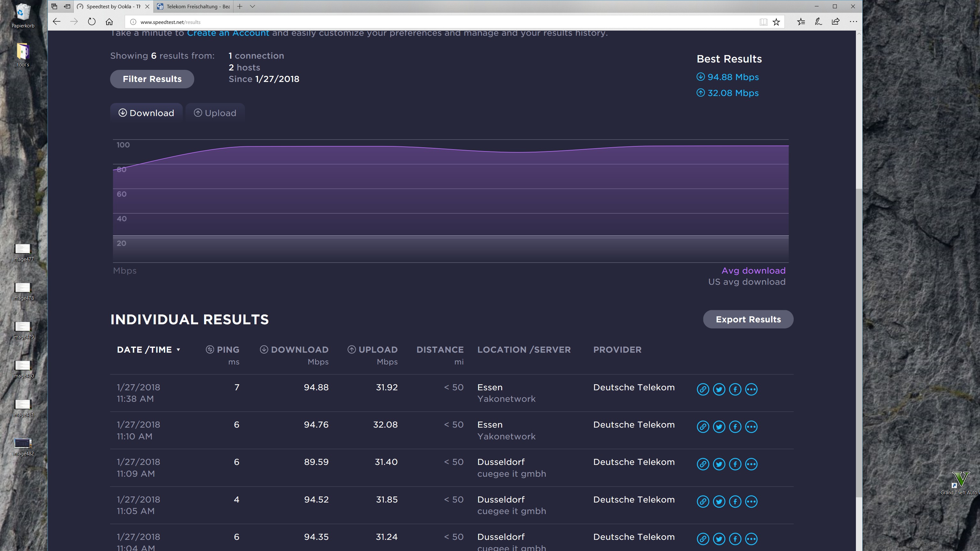Viewport: 980px width, 551px height.
Task: Click the browser refresh icon
Action: 92,22
